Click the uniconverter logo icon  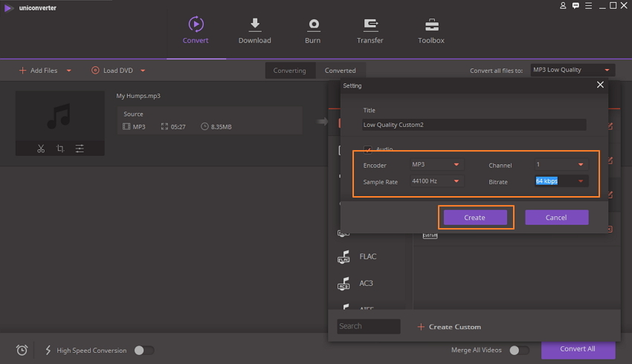8,8
